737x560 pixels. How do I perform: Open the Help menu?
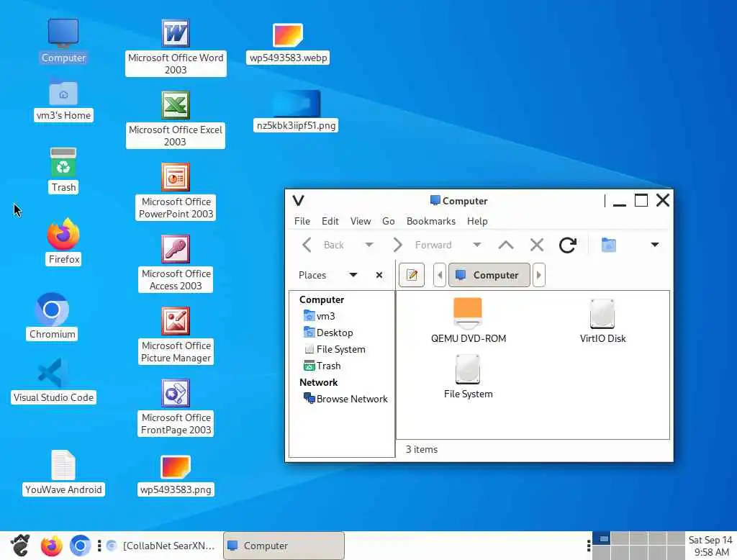coord(477,221)
